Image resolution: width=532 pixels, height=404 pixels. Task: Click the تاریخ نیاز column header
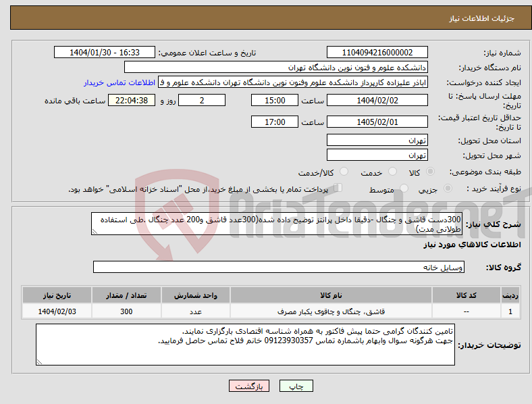point(57,295)
